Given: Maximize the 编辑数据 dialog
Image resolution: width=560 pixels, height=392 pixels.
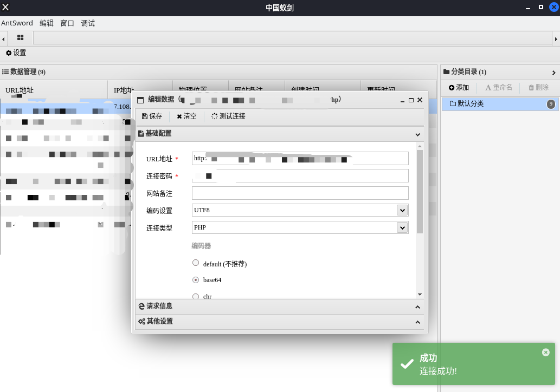Looking at the screenshot, I should click(411, 100).
